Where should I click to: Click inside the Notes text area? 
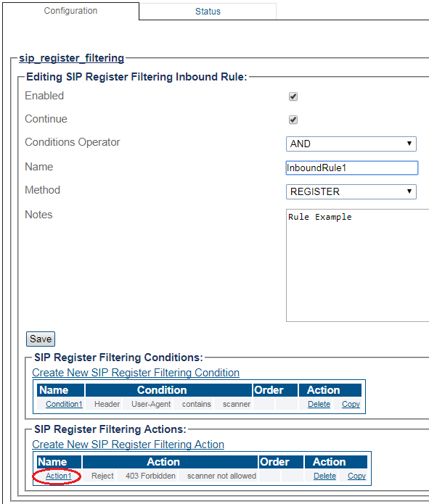click(358, 265)
